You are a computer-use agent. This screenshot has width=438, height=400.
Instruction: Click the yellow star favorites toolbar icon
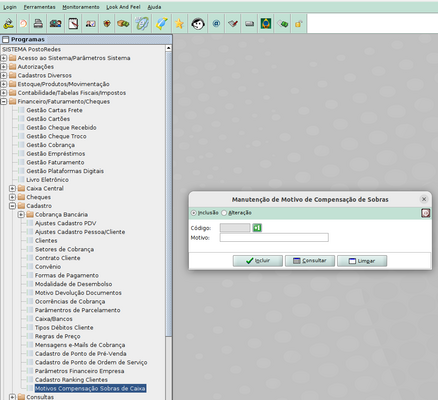click(179, 24)
